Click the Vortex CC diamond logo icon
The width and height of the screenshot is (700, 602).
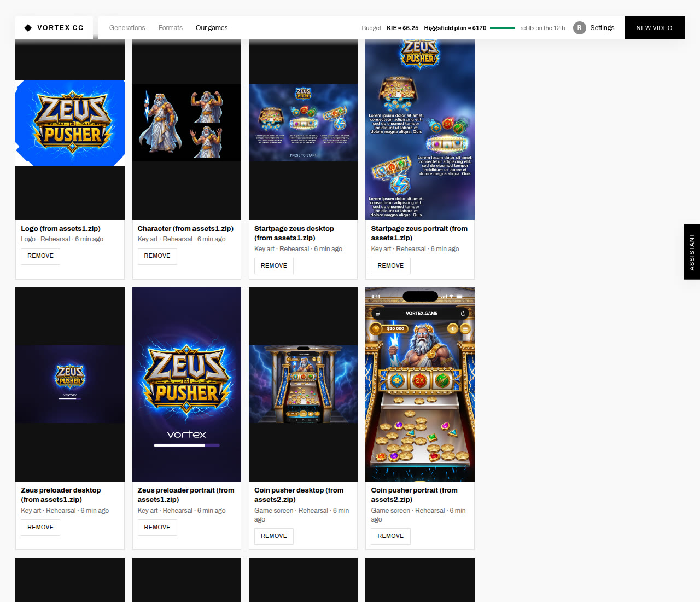(28, 28)
